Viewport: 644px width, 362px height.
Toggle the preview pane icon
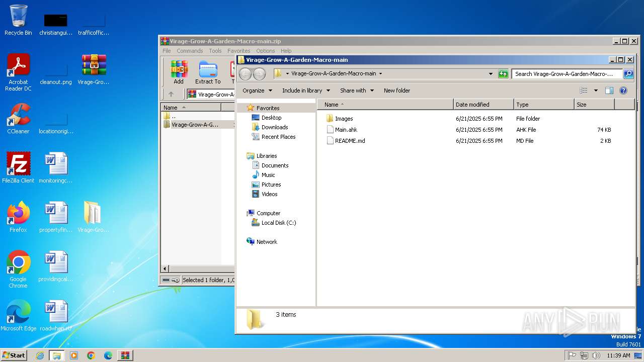[609, 90]
